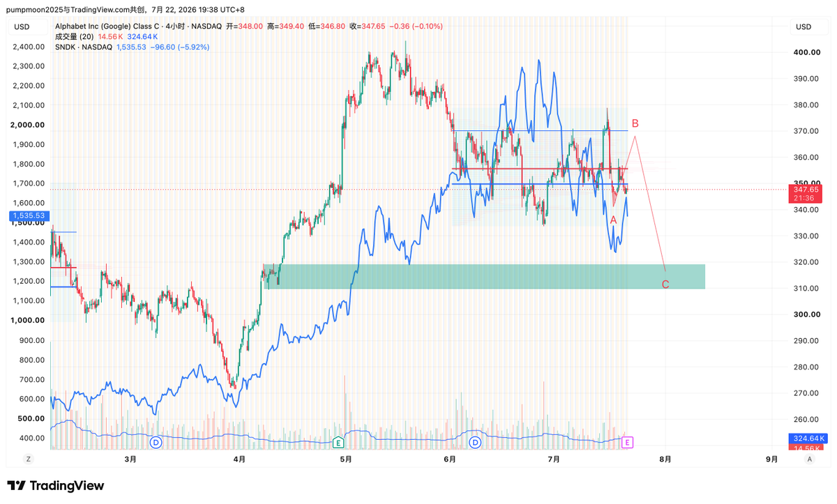837x504 pixels.
Task: Click the 成交量 (20) volume indicator label
Action: coord(75,36)
